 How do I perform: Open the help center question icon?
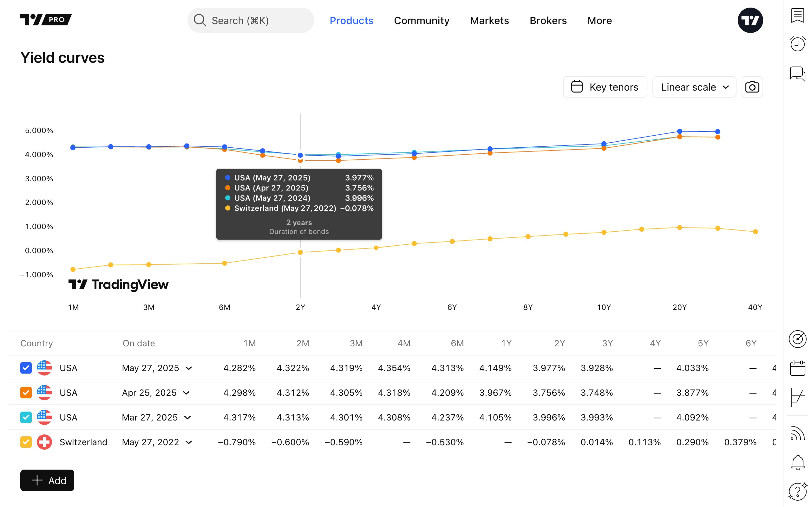click(797, 491)
